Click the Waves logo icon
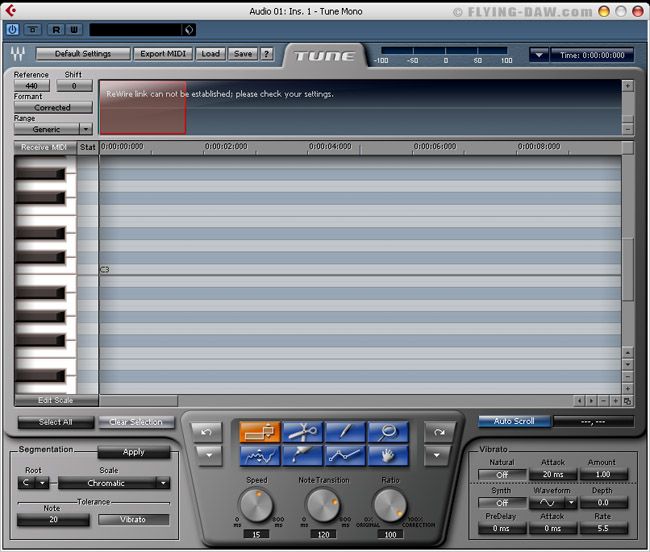This screenshot has height=552, width=650. click(18, 53)
